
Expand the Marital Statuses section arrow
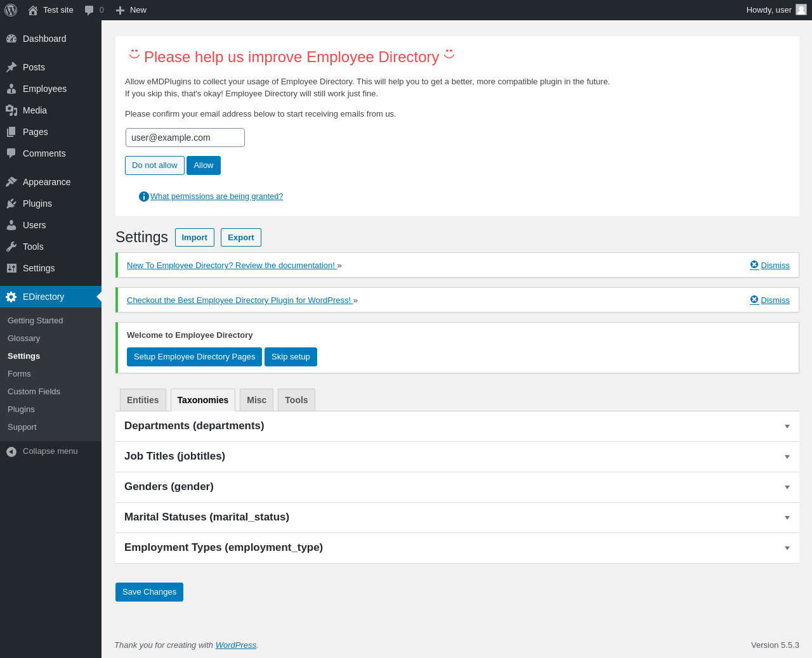[787, 518]
